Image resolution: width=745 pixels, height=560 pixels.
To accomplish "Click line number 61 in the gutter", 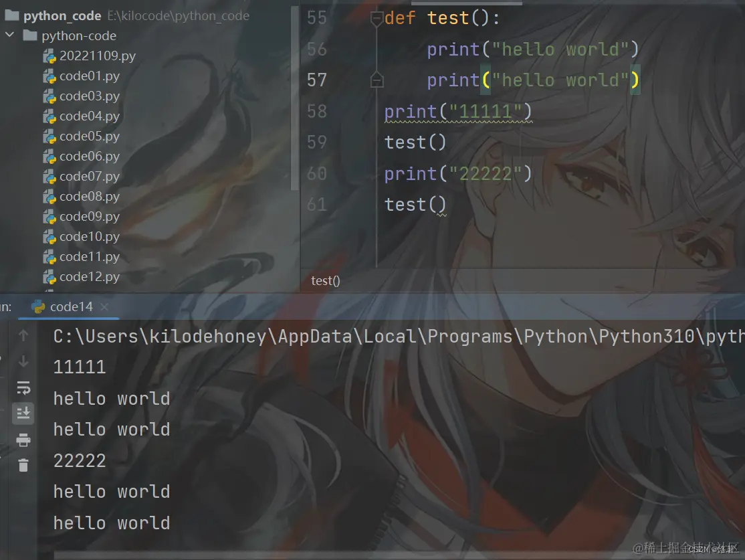I will [317, 205].
